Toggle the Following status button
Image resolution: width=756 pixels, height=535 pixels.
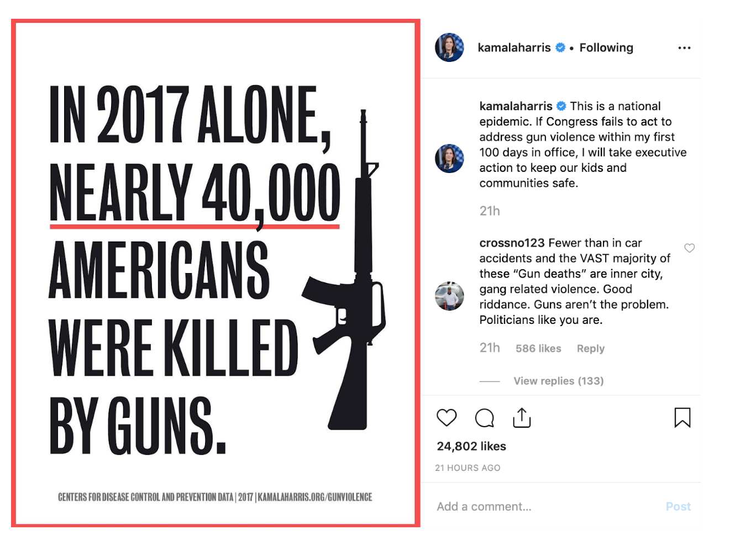click(606, 48)
